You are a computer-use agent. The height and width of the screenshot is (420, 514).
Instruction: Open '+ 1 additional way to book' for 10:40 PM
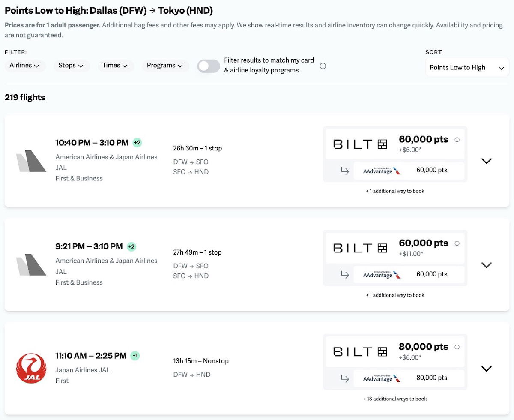pos(395,191)
